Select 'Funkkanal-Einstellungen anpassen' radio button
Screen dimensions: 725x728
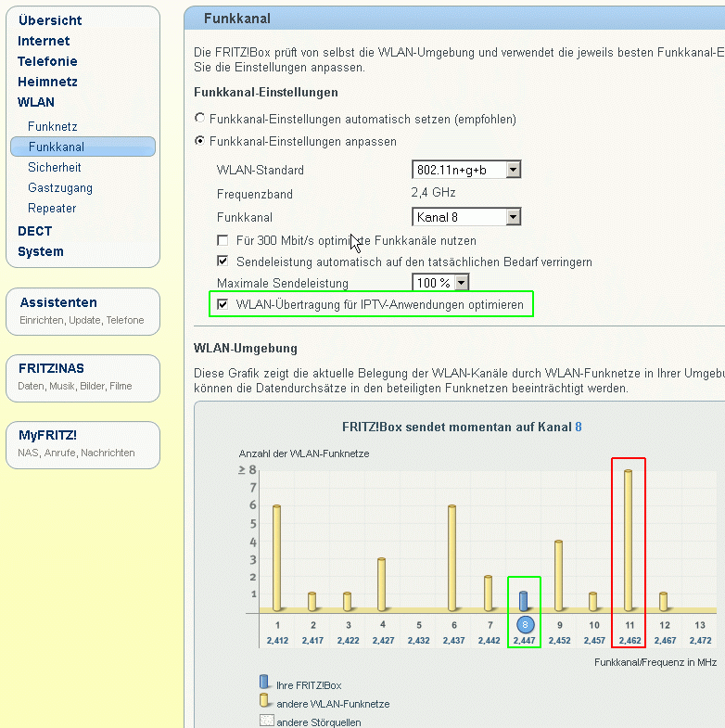199,142
